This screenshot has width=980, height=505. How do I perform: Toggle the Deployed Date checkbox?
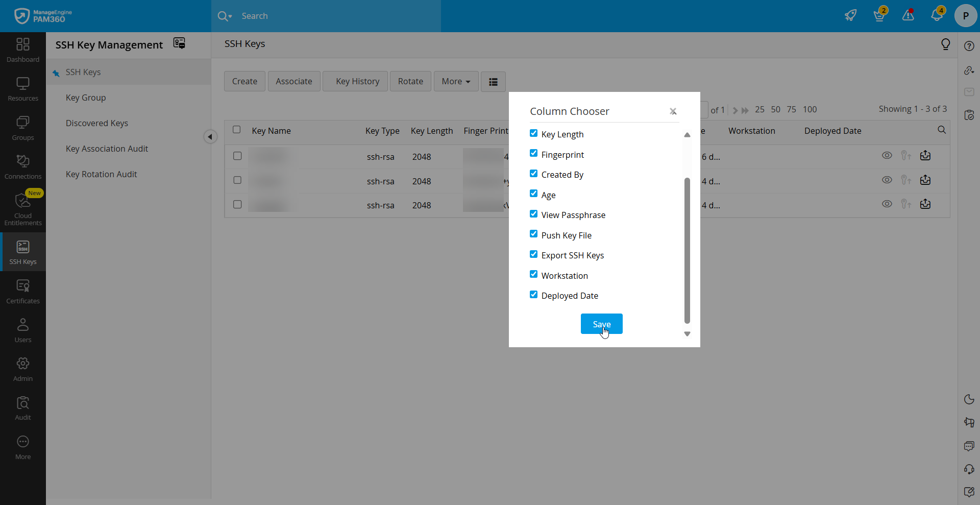pos(533,295)
